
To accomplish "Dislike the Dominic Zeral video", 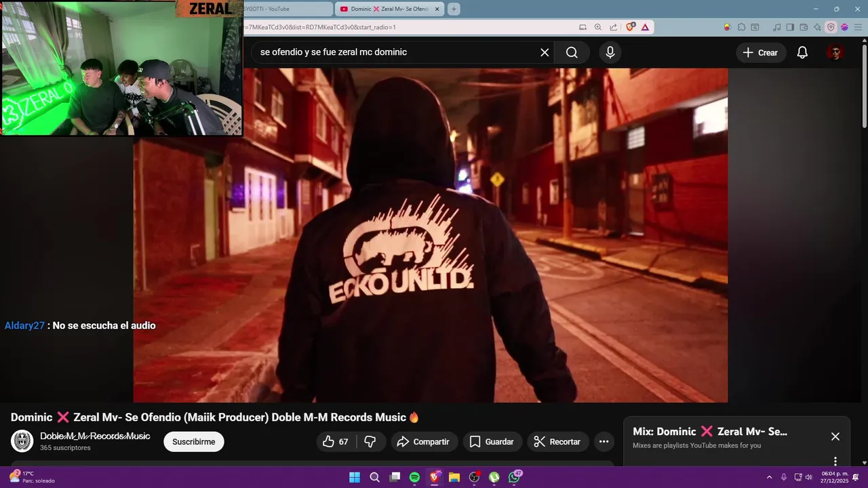I will 370,442.
